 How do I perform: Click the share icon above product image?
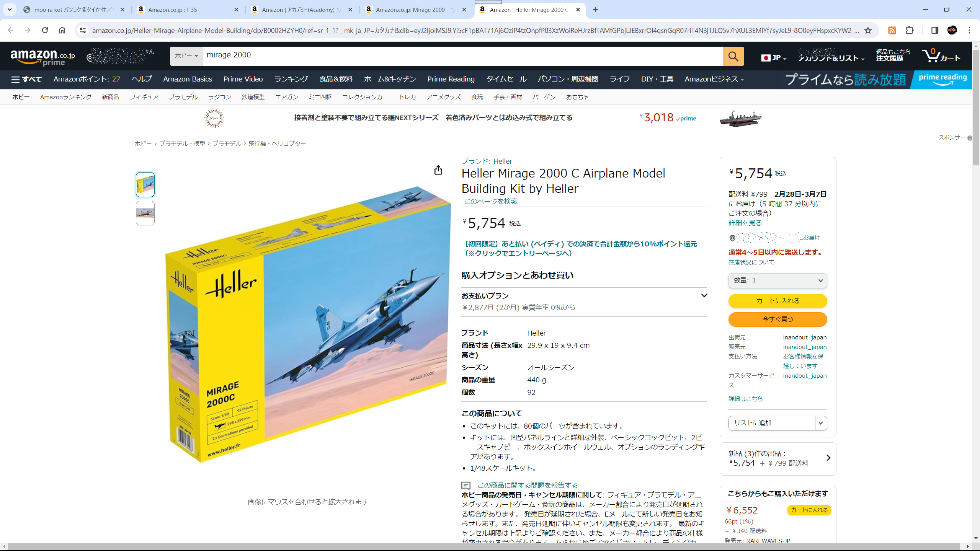438,170
